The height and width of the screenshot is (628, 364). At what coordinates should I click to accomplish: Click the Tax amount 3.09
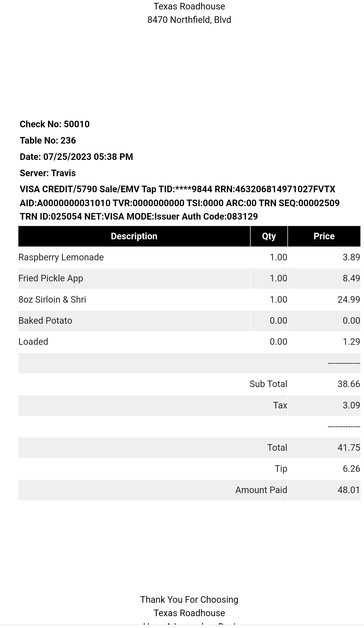point(351,405)
